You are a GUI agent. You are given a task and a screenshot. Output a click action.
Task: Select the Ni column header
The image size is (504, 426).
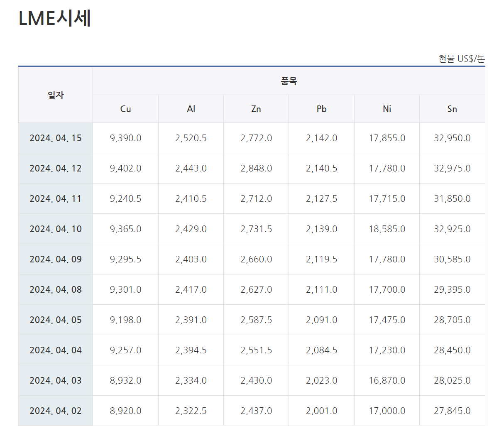point(387,109)
